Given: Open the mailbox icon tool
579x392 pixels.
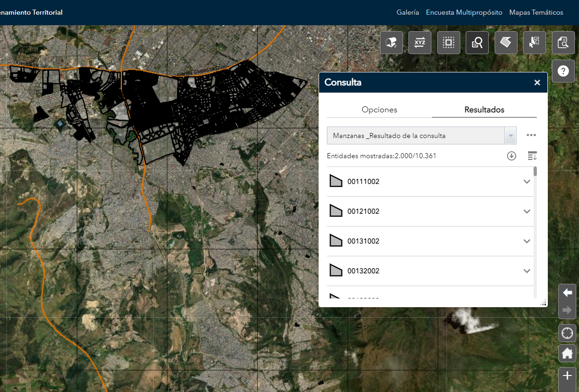Looking at the screenshot, I should pos(392,43).
